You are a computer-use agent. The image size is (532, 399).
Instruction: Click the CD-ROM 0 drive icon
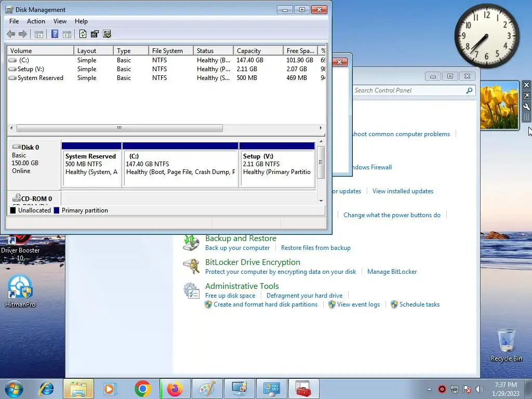click(16, 197)
